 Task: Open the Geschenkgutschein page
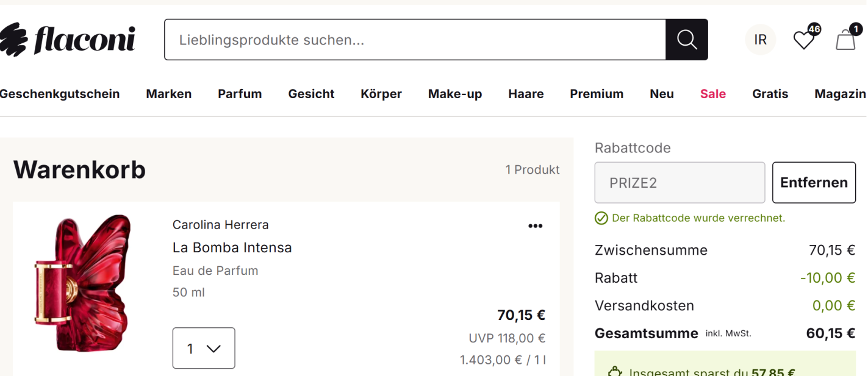[60, 94]
